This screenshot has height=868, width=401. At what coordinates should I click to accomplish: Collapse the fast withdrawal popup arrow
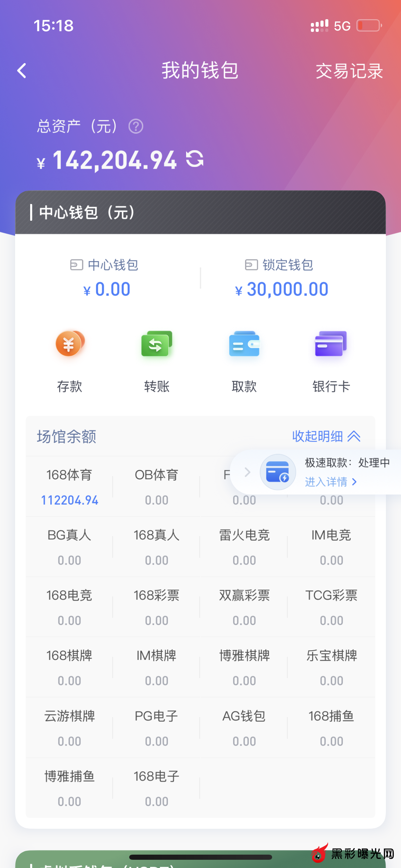tap(247, 472)
